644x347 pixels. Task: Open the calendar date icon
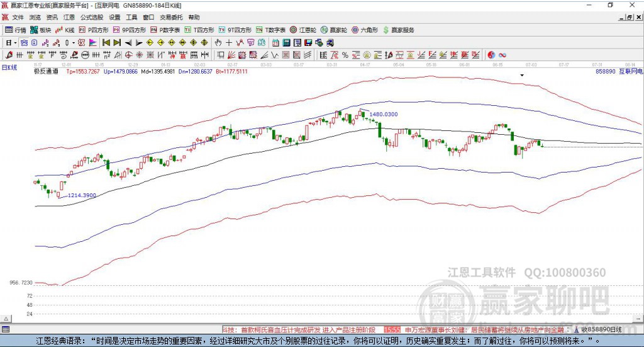[x=275, y=43]
